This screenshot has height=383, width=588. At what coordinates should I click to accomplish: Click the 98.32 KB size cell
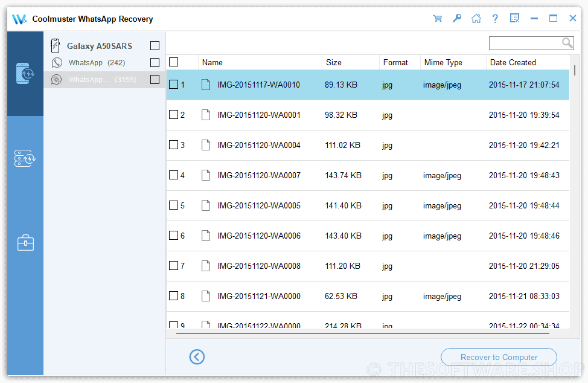(341, 115)
